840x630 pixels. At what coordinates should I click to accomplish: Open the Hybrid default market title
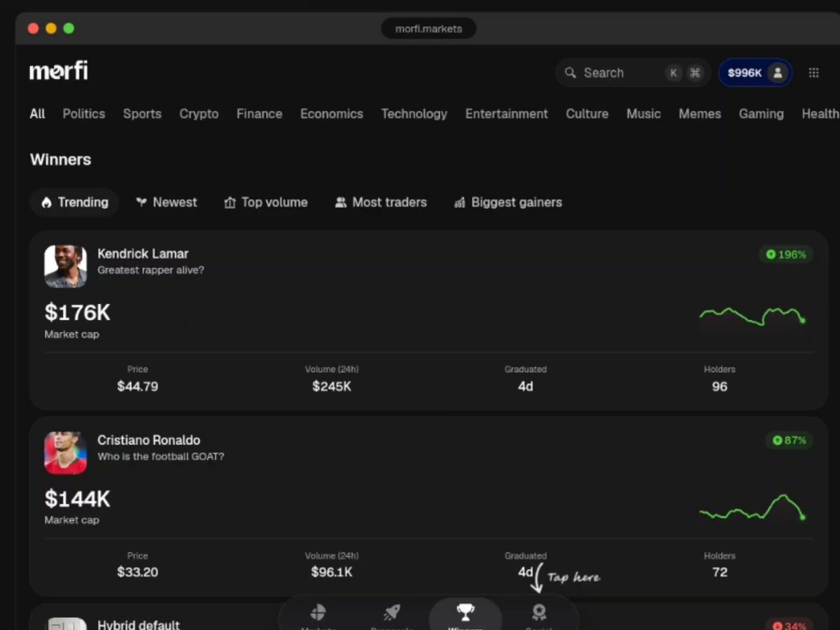[x=139, y=624]
